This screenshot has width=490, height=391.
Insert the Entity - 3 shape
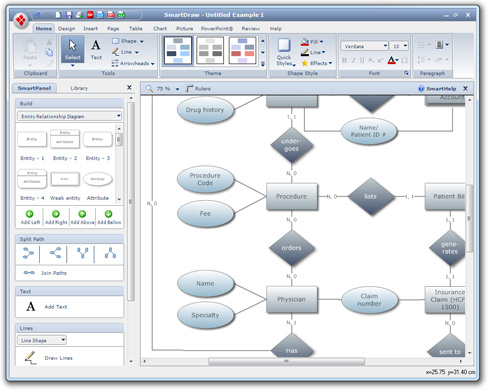click(x=97, y=139)
